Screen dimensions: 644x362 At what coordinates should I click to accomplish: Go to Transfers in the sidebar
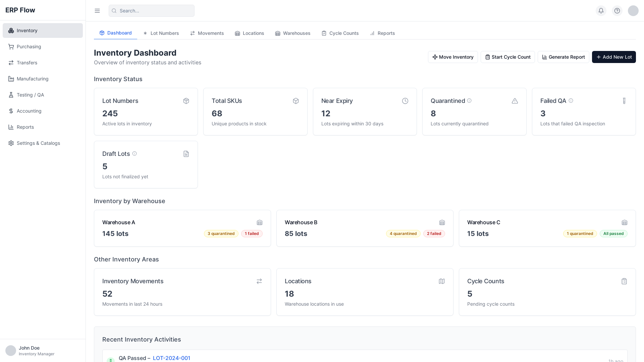point(43,63)
